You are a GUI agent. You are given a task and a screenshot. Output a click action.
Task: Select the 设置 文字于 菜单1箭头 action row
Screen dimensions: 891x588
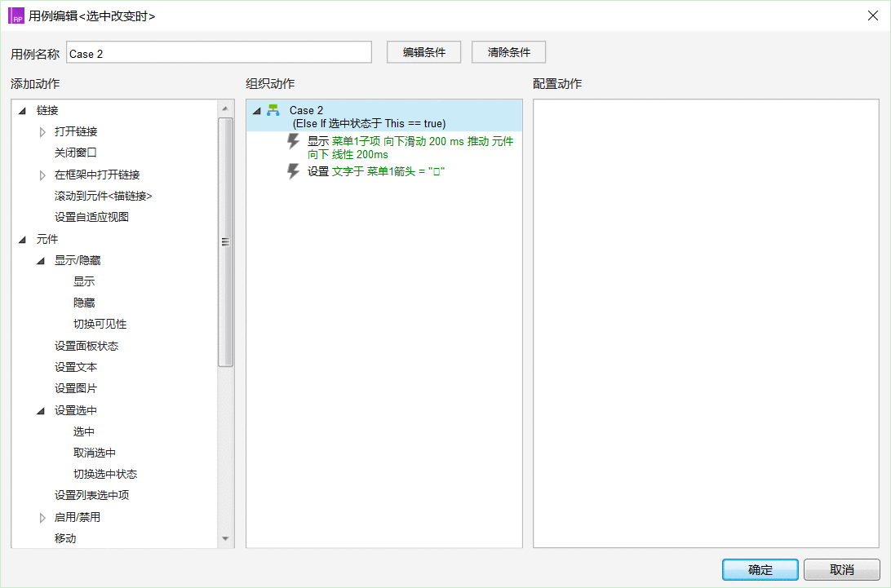pos(376,171)
